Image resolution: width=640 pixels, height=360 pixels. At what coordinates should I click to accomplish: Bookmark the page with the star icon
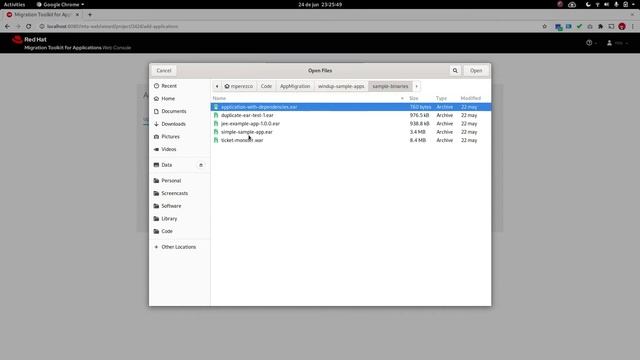(x=544, y=27)
